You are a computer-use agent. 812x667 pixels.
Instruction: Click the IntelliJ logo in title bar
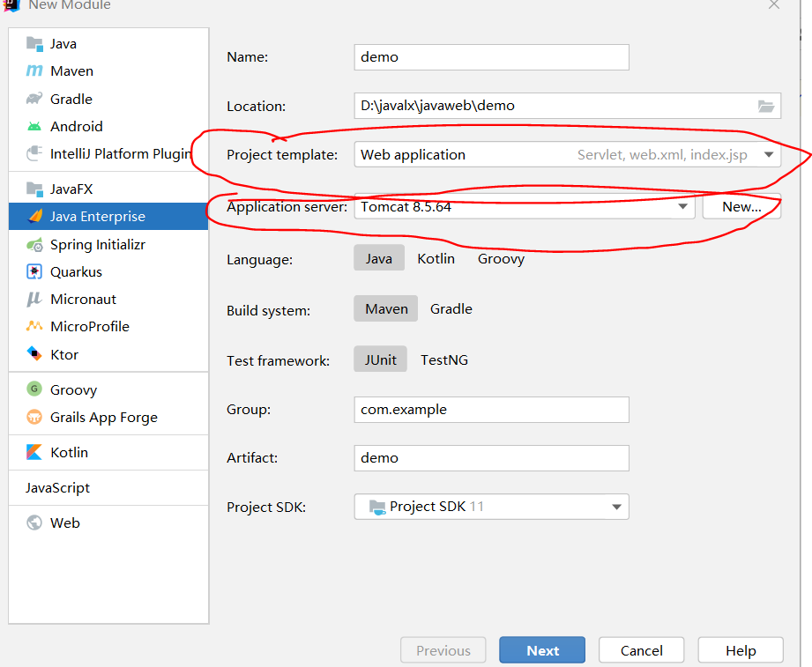point(11,5)
